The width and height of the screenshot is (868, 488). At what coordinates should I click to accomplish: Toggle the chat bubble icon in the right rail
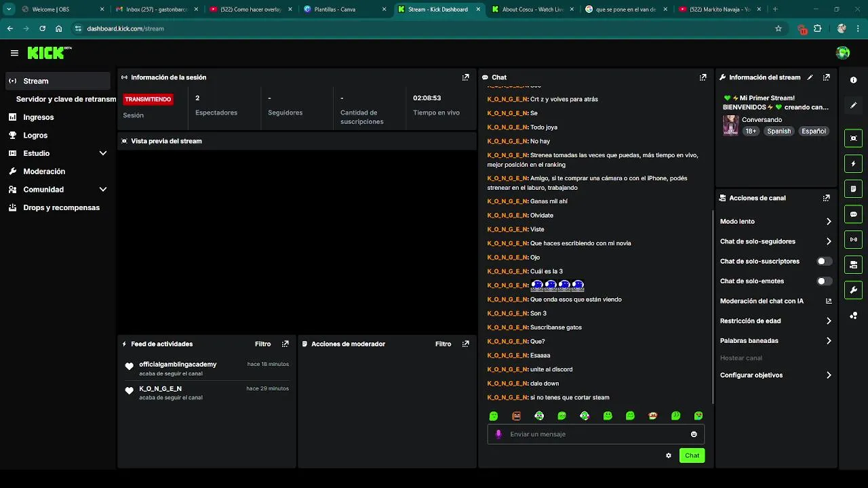point(853,214)
